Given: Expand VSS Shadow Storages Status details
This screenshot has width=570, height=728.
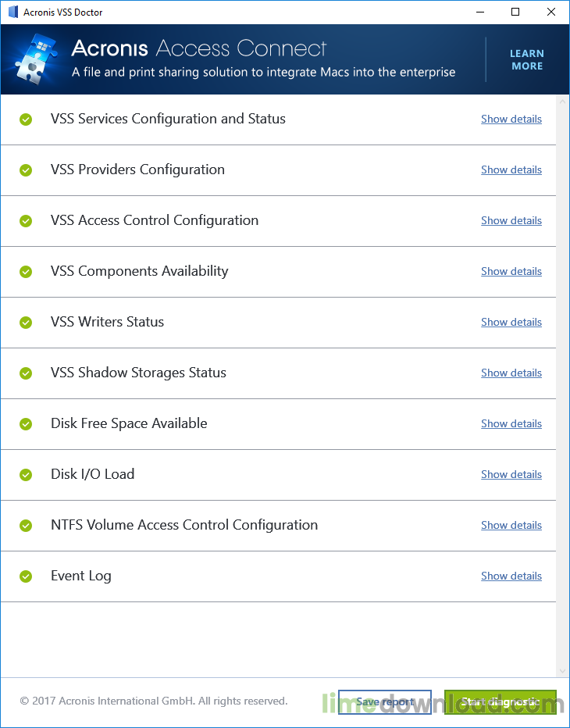Looking at the screenshot, I should pyautogui.click(x=511, y=373).
